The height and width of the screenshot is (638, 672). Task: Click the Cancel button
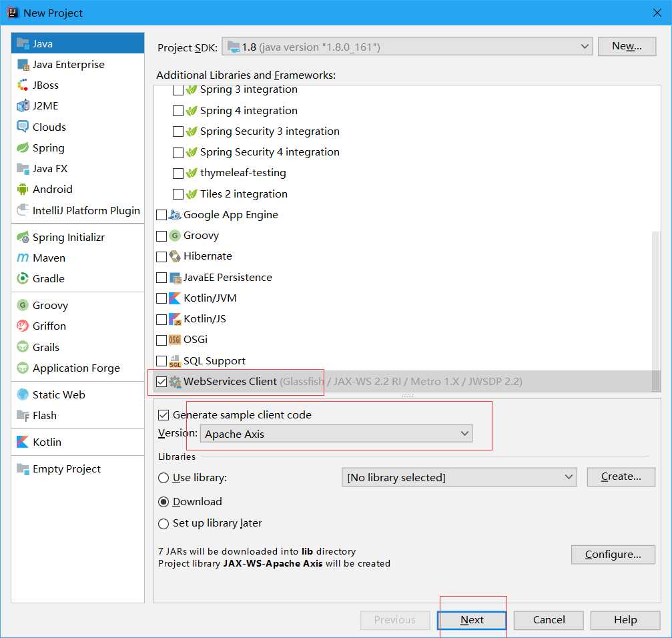coord(549,620)
